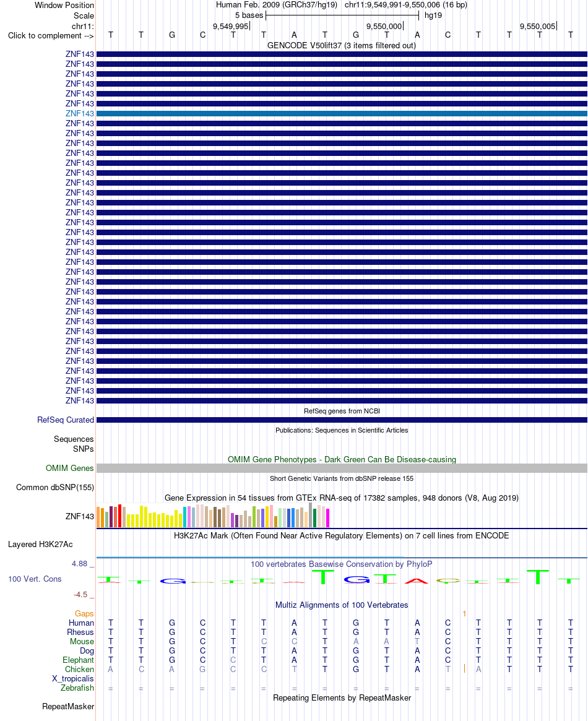588x721 pixels.
Task: Click the orange Gaps label
Action: (x=84, y=614)
